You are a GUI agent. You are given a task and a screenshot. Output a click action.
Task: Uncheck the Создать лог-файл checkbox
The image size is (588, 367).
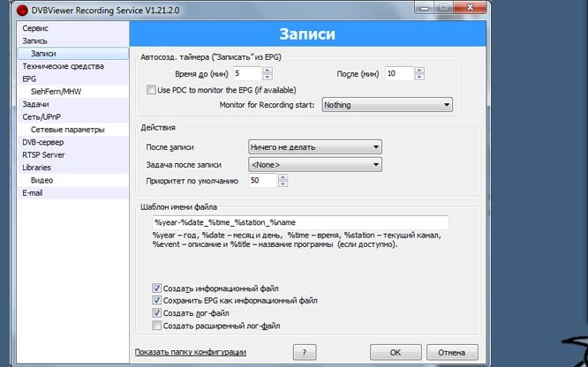(x=156, y=312)
